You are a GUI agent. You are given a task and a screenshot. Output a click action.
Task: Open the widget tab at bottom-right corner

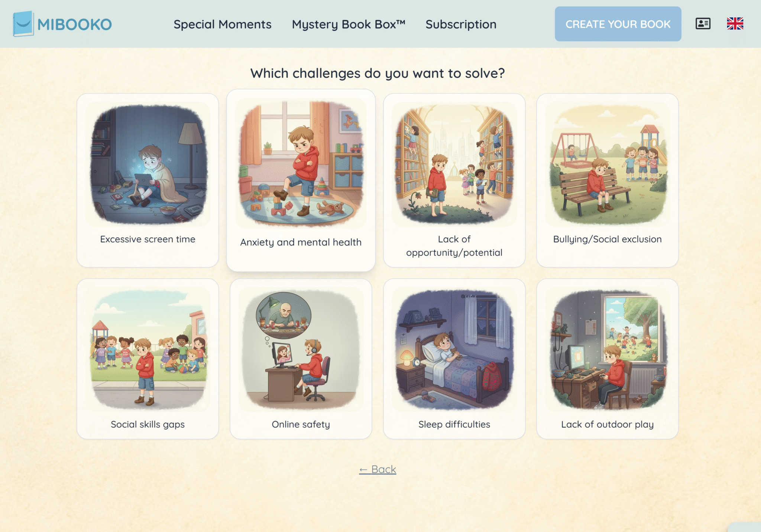[x=744, y=527]
